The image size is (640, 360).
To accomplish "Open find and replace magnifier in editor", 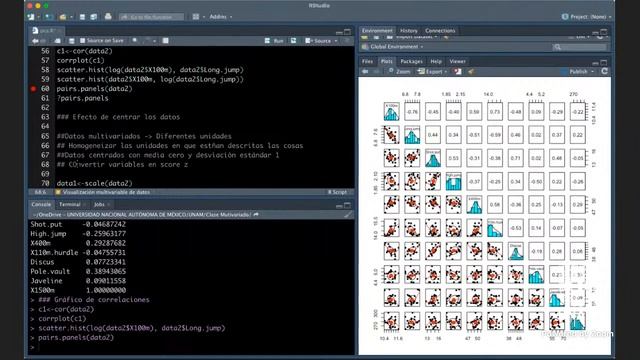I will 135,41.
